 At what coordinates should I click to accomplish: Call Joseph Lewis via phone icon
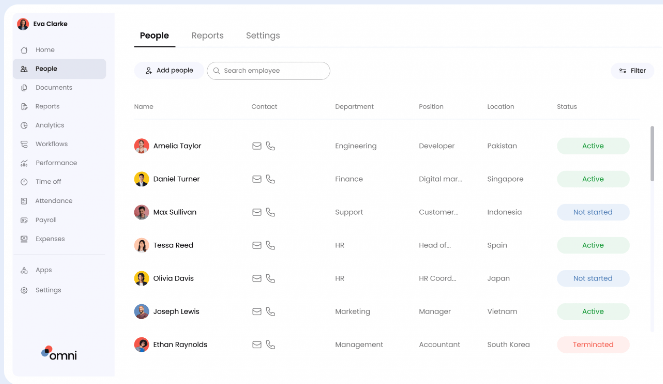270,312
